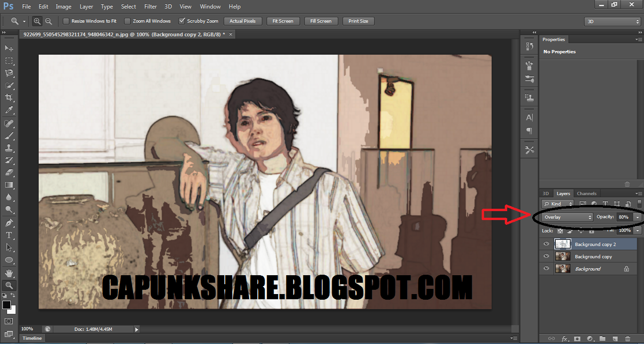Hide the Background copy 2 layer
Viewport: 644px width, 344px height.
click(x=546, y=244)
